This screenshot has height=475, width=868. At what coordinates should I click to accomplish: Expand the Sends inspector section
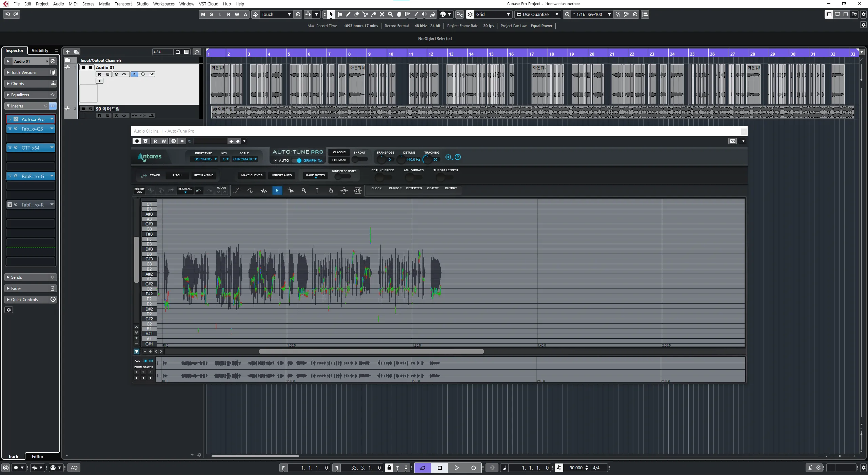click(x=27, y=277)
